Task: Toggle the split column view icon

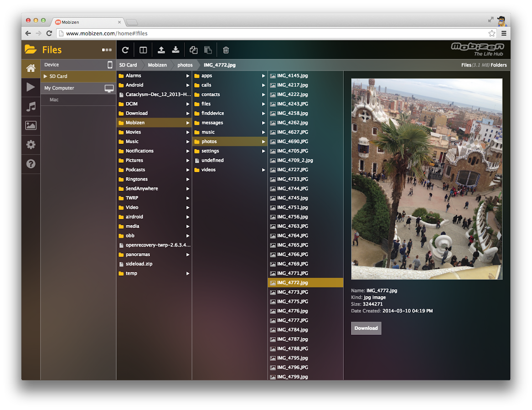Action: click(x=143, y=50)
